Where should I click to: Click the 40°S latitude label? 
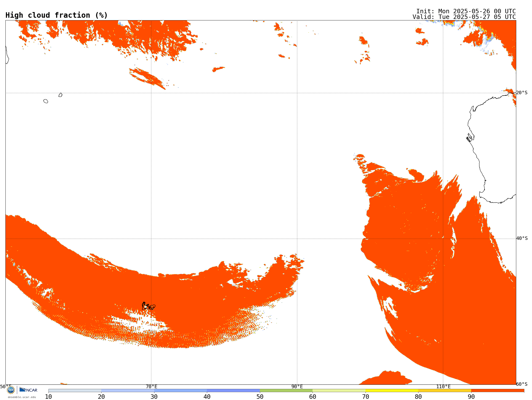pos(522,238)
